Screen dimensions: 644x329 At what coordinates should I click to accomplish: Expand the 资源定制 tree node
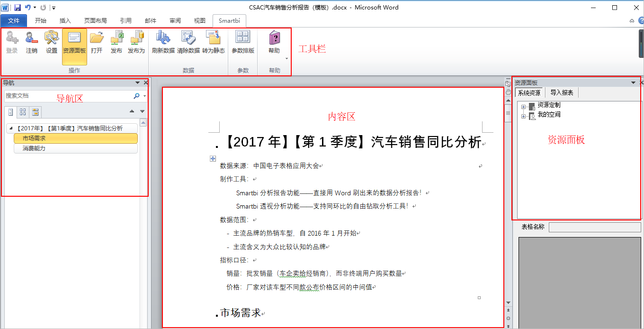523,107
